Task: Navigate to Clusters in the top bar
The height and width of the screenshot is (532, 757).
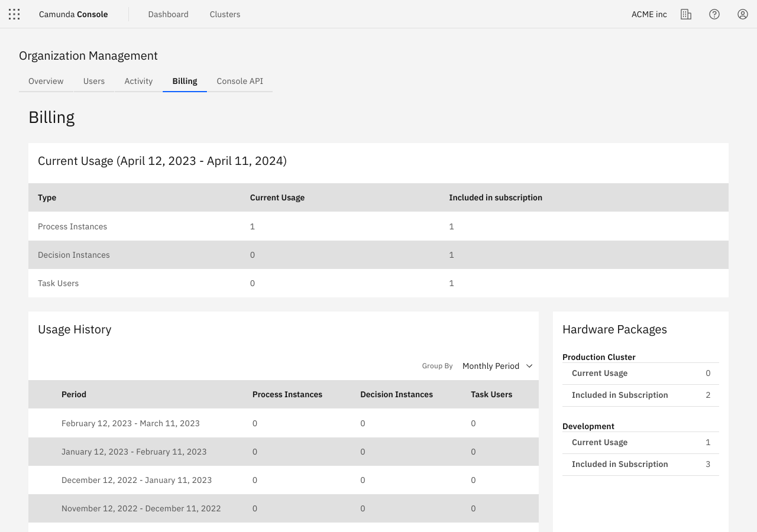Action: point(225,14)
